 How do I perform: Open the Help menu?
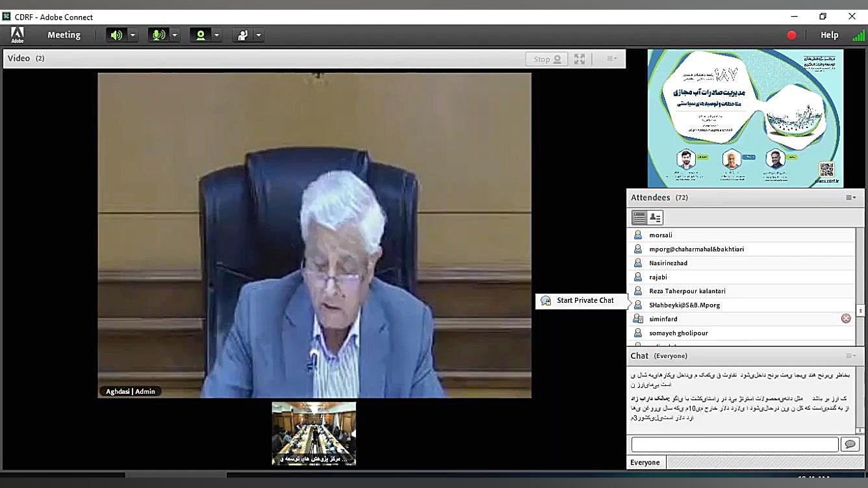(x=830, y=35)
